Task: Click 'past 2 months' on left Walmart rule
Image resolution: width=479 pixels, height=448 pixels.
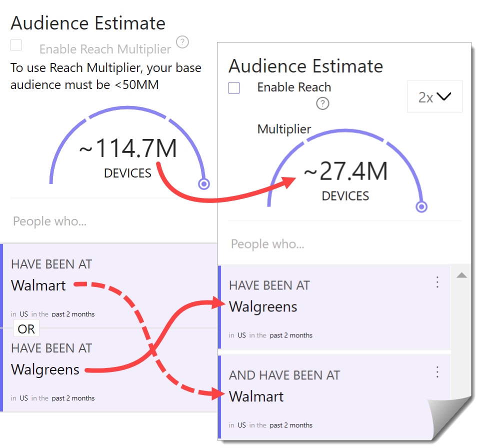Action: [73, 314]
